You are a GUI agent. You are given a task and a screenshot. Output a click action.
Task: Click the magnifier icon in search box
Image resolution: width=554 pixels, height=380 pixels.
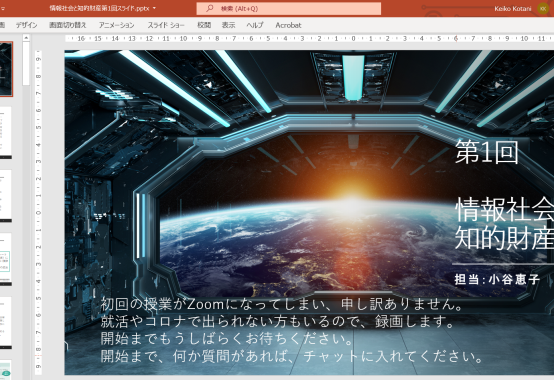[210, 8]
